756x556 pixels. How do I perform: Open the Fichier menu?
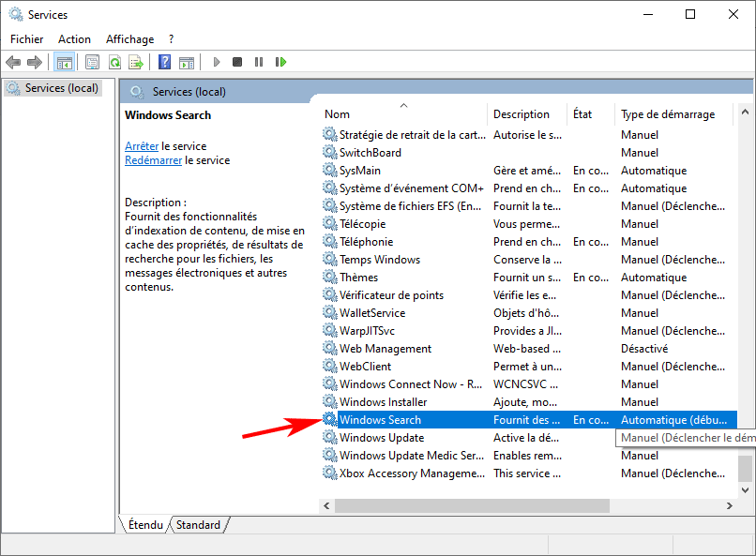click(x=27, y=39)
